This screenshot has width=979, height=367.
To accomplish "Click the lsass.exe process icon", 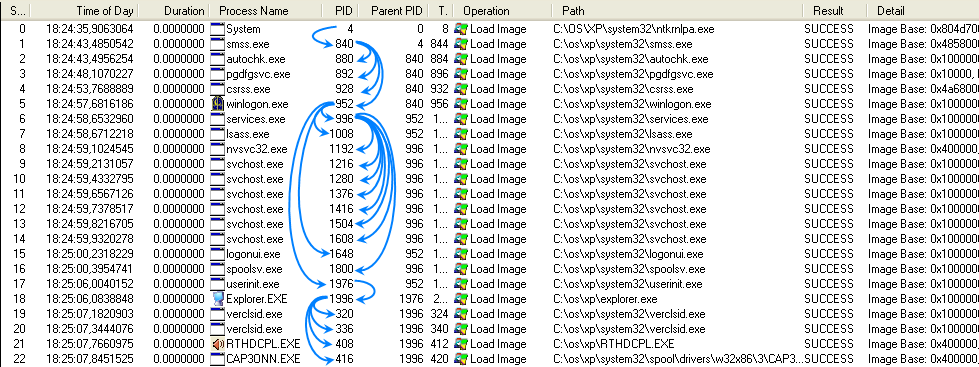I will (x=217, y=134).
